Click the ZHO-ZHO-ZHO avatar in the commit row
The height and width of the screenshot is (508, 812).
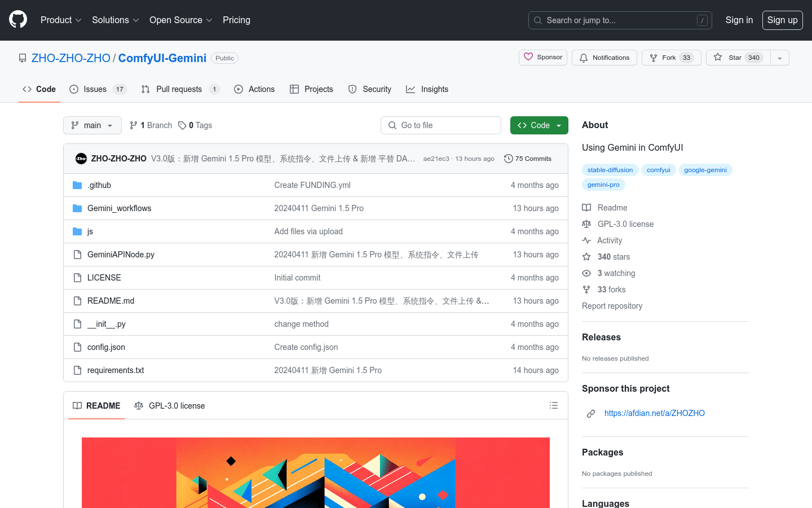click(81, 159)
